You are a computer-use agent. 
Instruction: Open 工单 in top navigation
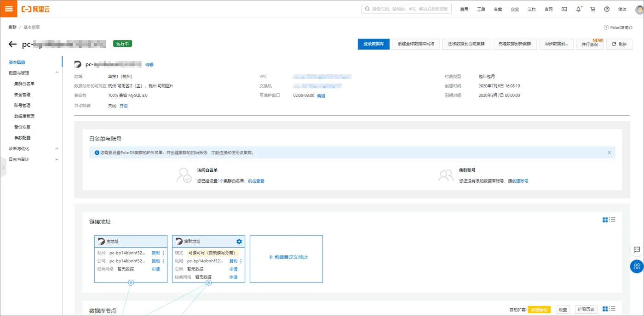coord(481,9)
